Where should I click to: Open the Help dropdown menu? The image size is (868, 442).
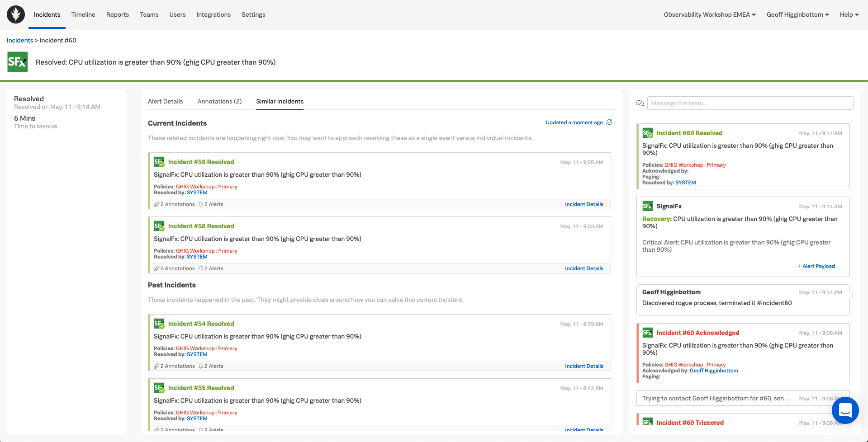pyautogui.click(x=849, y=14)
